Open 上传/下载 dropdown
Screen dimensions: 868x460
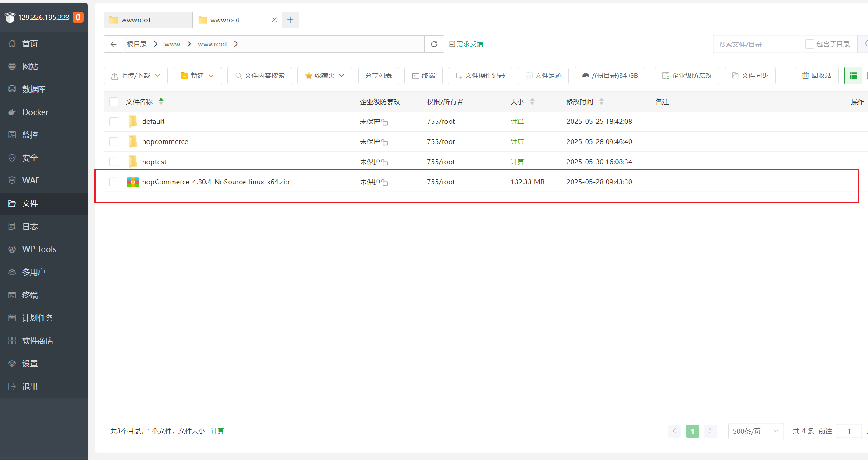point(136,76)
